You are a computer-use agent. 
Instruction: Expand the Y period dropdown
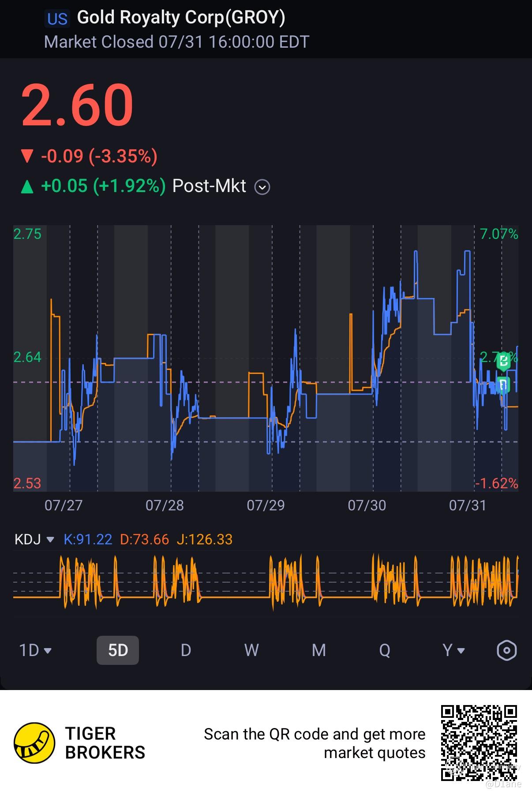(453, 650)
